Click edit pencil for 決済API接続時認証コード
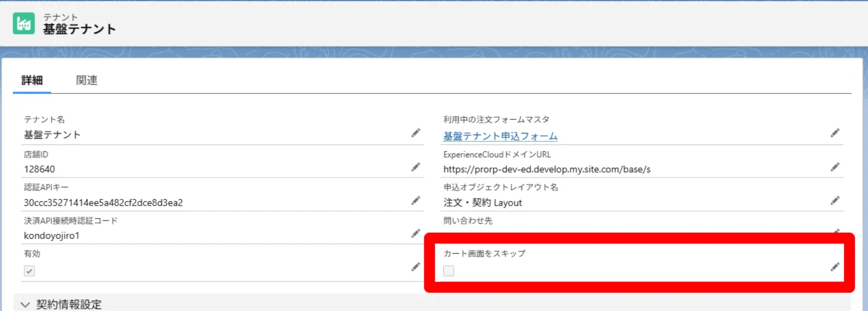Viewport: 868px width, 311px height. (x=416, y=233)
